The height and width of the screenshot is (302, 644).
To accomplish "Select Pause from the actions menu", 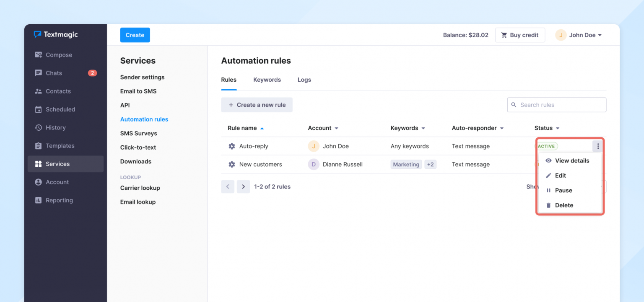I will point(563,190).
